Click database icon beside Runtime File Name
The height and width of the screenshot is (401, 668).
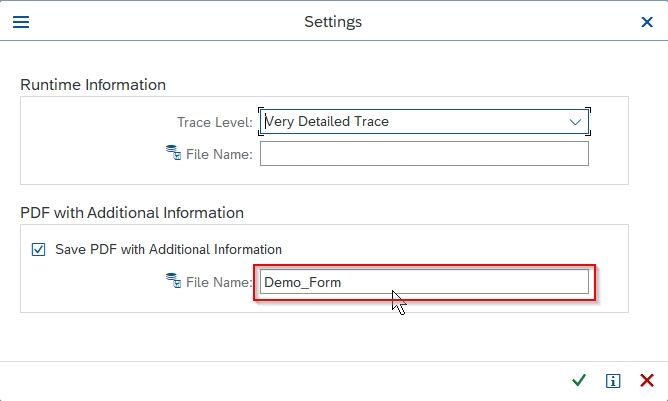(173, 153)
